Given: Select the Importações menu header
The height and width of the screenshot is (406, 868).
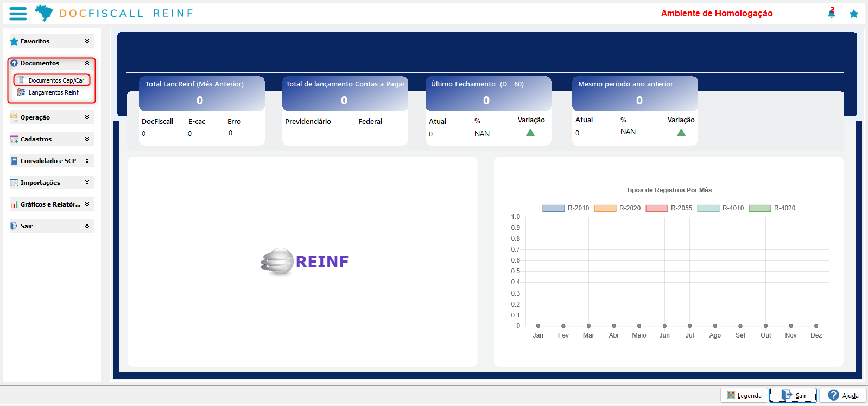Looking at the screenshot, I should tap(52, 183).
